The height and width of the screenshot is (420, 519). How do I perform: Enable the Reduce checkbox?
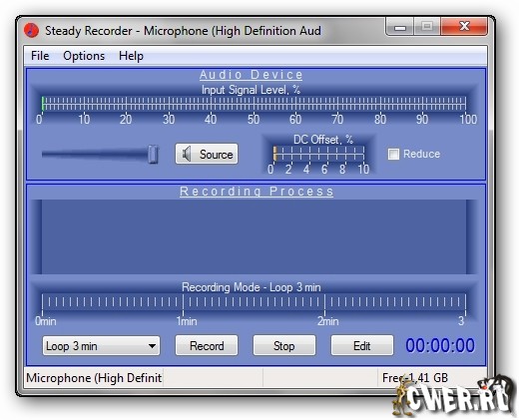pyautogui.click(x=393, y=154)
